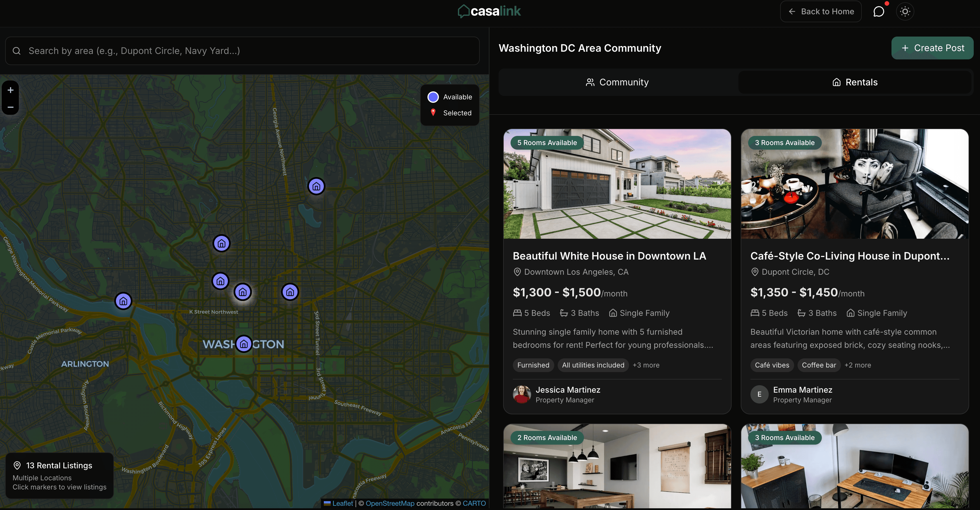Select the westernmost house marker near Arlington
This screenshot has width=980, height=510.
[123, 301]
